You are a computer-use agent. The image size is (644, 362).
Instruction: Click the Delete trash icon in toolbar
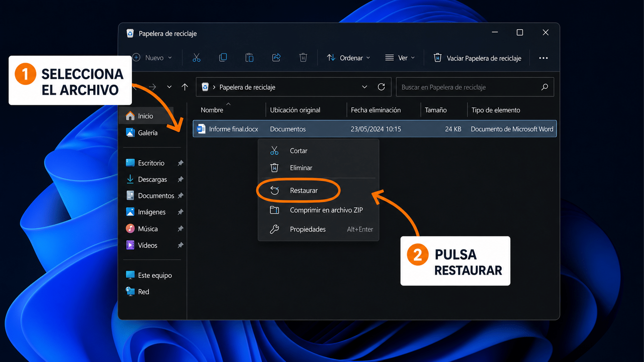point(303,58)
